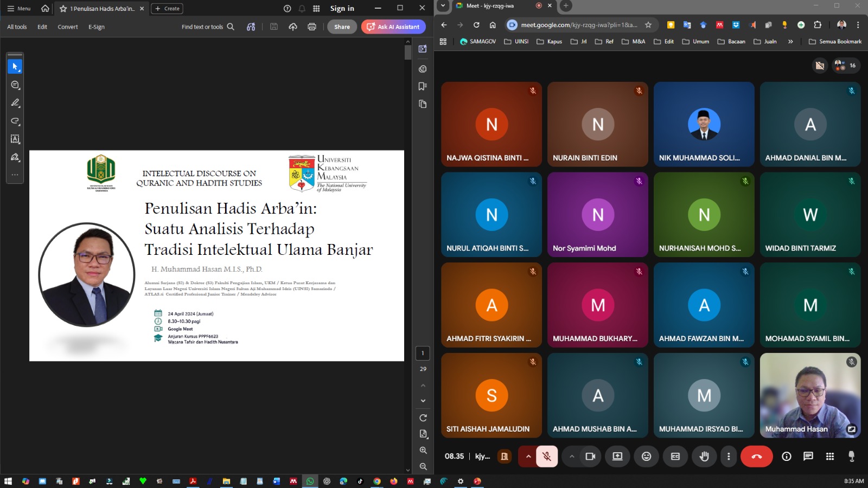
Task: Click the Chrome address bar
Action: (x=578, y=25)
